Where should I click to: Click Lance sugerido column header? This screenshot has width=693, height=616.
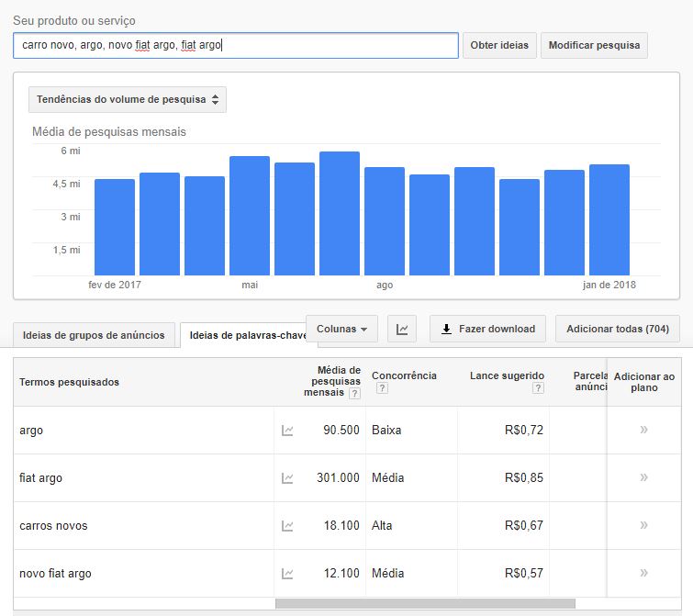[507, 375]
